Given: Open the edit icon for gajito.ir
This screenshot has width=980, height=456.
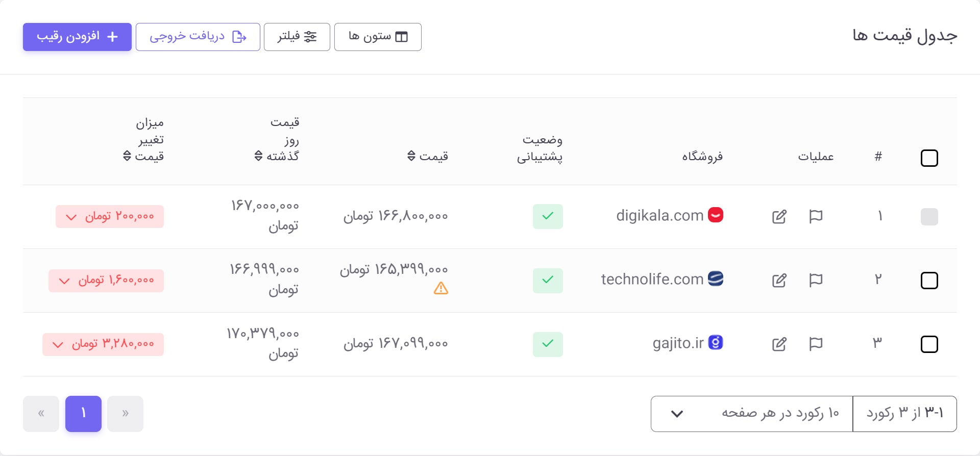Looking at the screenshot, I should 779,344.
